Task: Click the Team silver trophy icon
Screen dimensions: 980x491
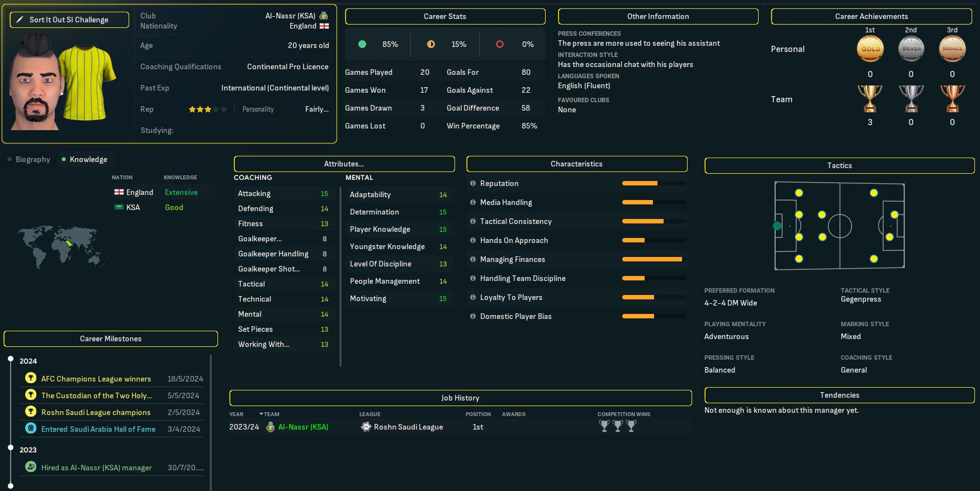Action: (911, 99)
